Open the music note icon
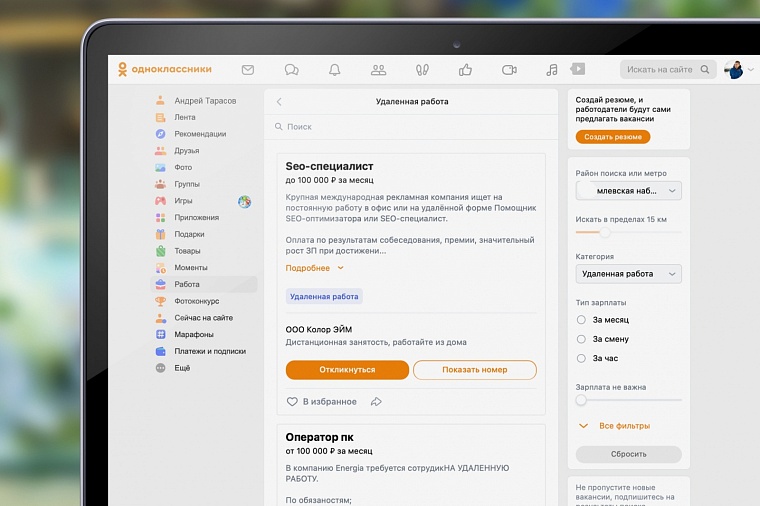The image size is (760, 506). pos(551,70)
